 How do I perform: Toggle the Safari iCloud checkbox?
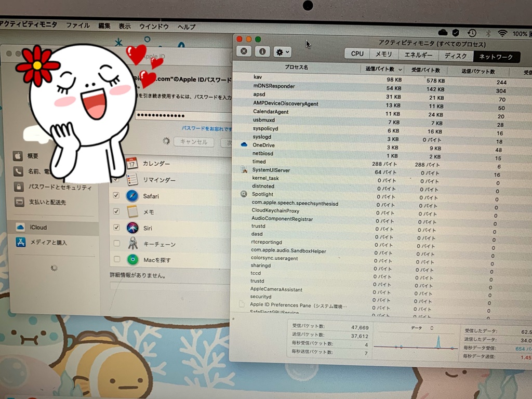[x=116, y=195]
